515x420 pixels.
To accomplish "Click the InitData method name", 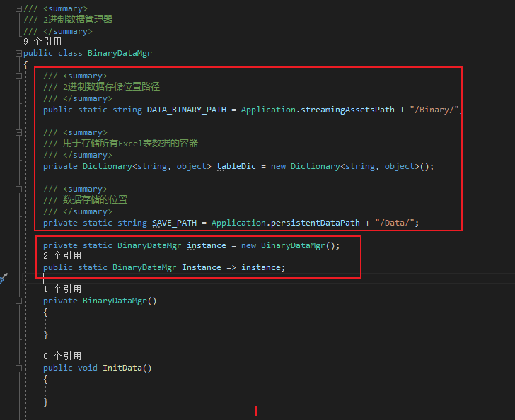I will click(x=127, y=368).
